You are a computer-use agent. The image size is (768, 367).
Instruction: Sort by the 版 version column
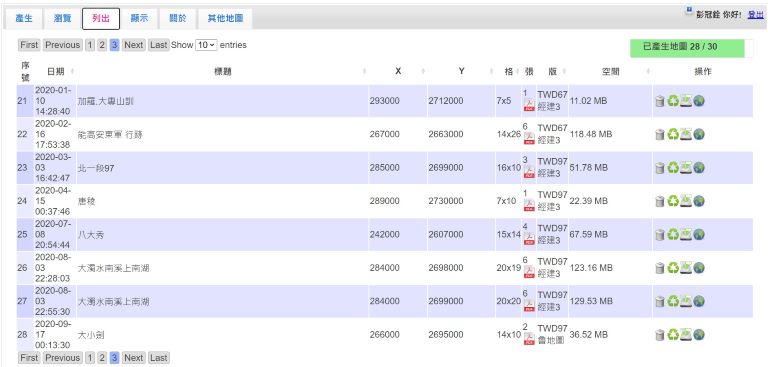[x=552, y=72]
